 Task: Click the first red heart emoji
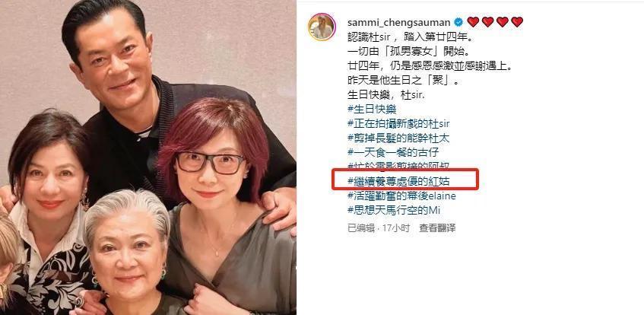click(x=473, y=22)
